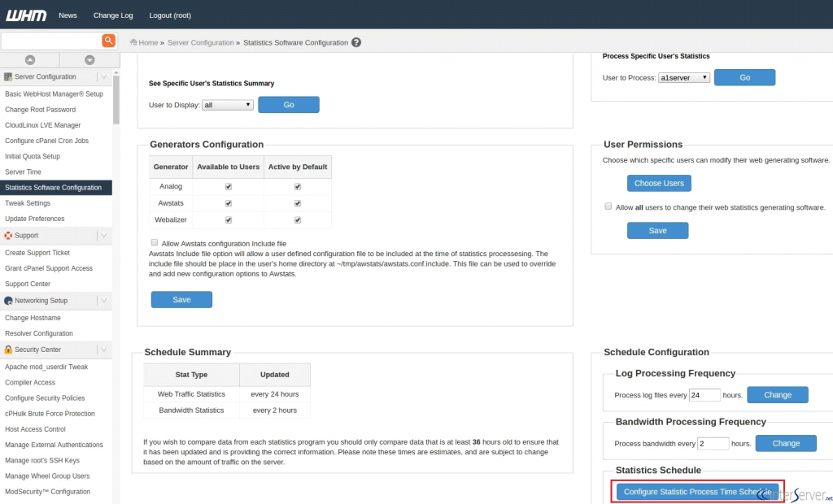
Task: Enable Allow Awstats configuration Include file
Action: 154,243
